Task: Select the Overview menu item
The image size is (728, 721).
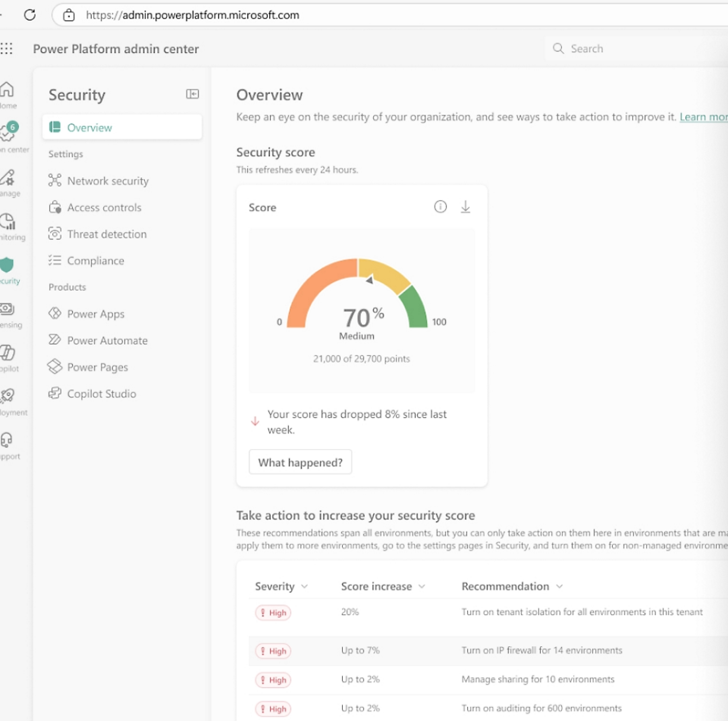Action: 122,127
